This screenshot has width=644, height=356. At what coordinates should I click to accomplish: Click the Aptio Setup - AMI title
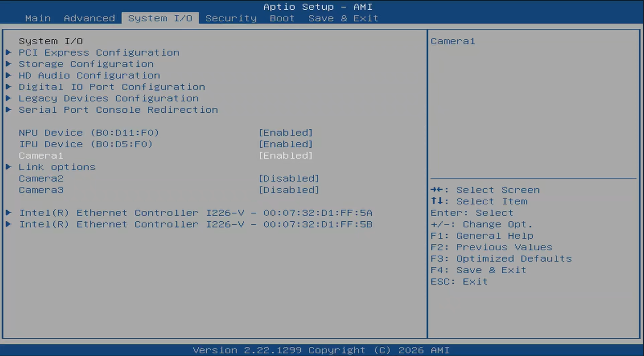click(318, 7)
